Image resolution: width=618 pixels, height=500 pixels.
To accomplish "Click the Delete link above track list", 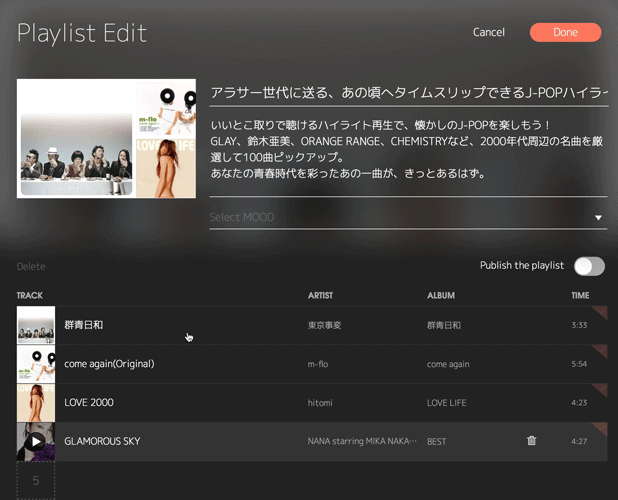I will [31, 267].
